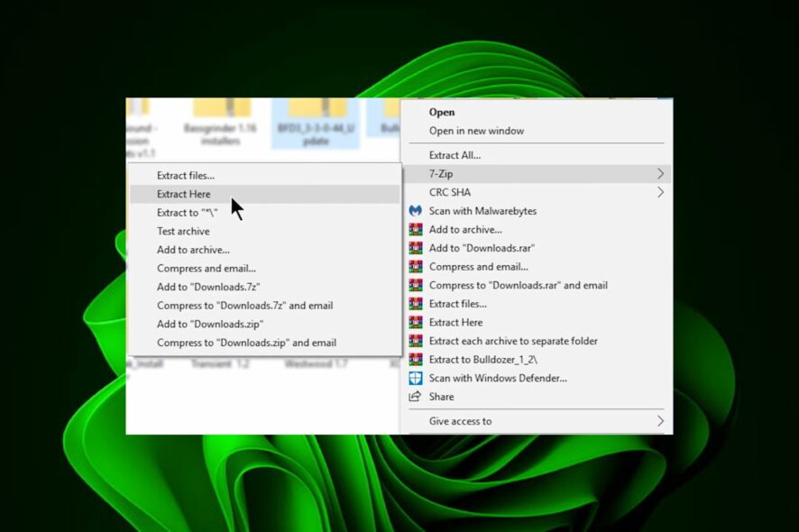Image resolution: width=799 pixels, height=532 pixels.
Task: Expand the 7-Zip submenu arrow
Action: click(660, 174)
